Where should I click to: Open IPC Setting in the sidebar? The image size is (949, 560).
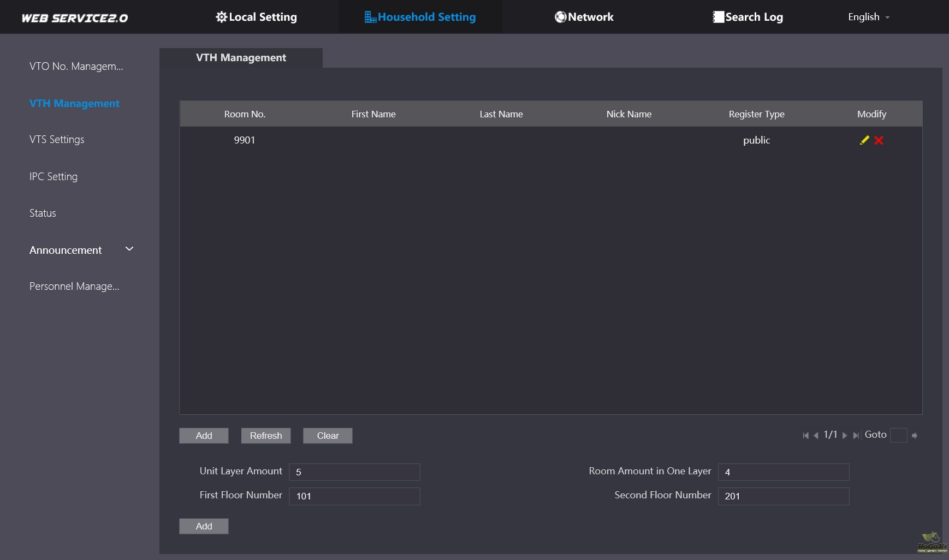tap(54, 176)
